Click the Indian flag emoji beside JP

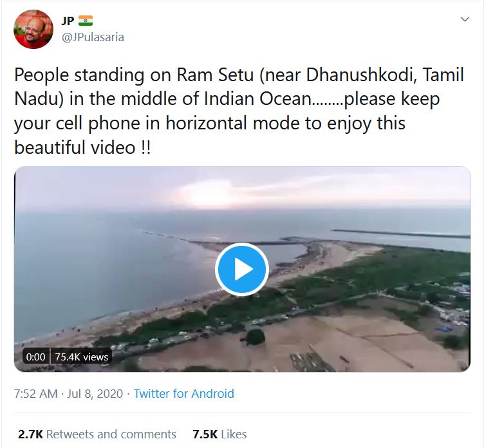pos(86,21)
